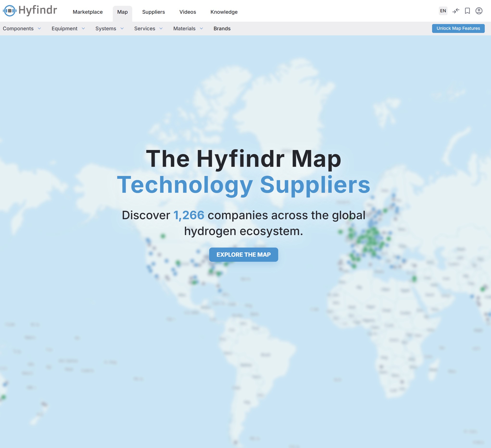The image size is (491, 448).
Task: Open the Knowledge tab
Action: tap(224, 12)
